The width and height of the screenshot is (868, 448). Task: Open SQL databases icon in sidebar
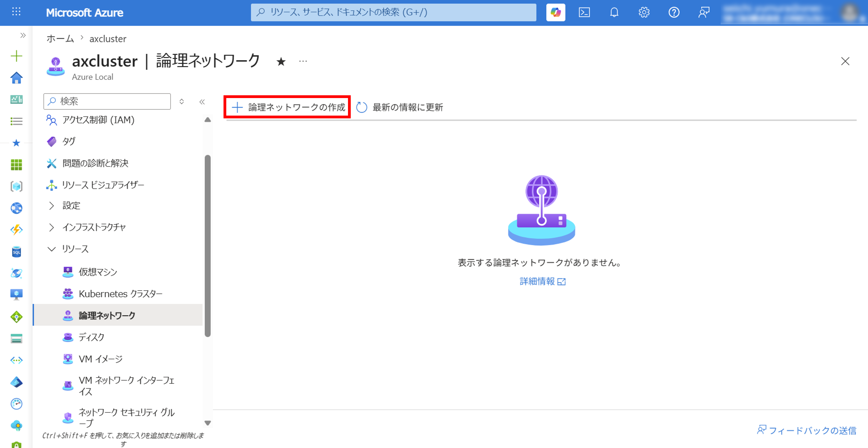tap(16, 252)
